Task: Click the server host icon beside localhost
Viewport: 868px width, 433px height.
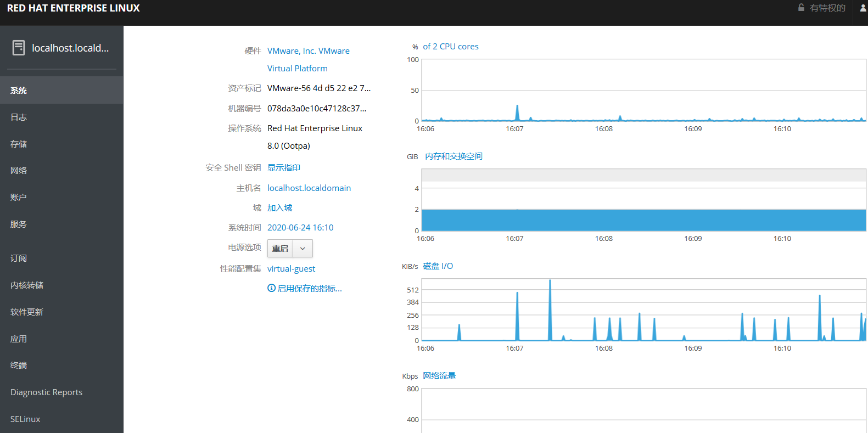Action: click(x=19, y=48)
